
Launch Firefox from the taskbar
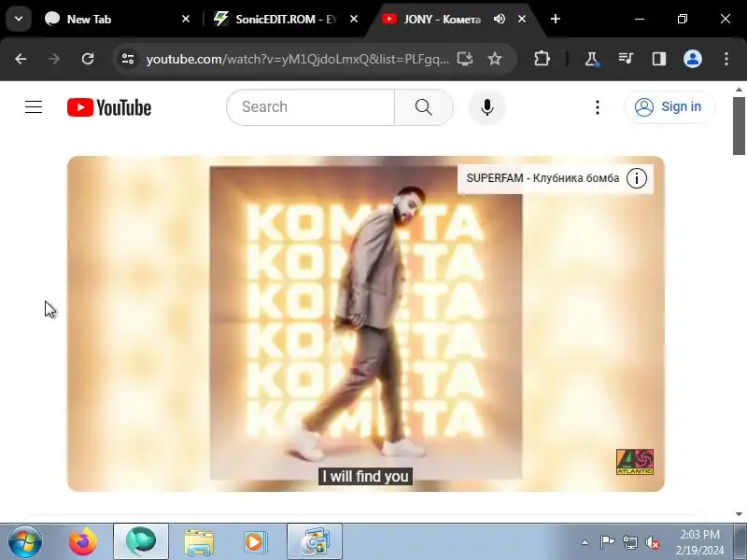pos(83,541)
